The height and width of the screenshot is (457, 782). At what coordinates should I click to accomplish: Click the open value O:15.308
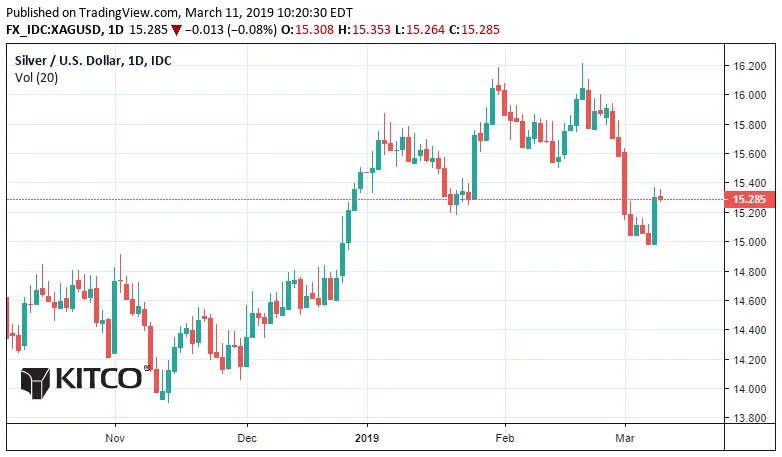tap(307, 30)
